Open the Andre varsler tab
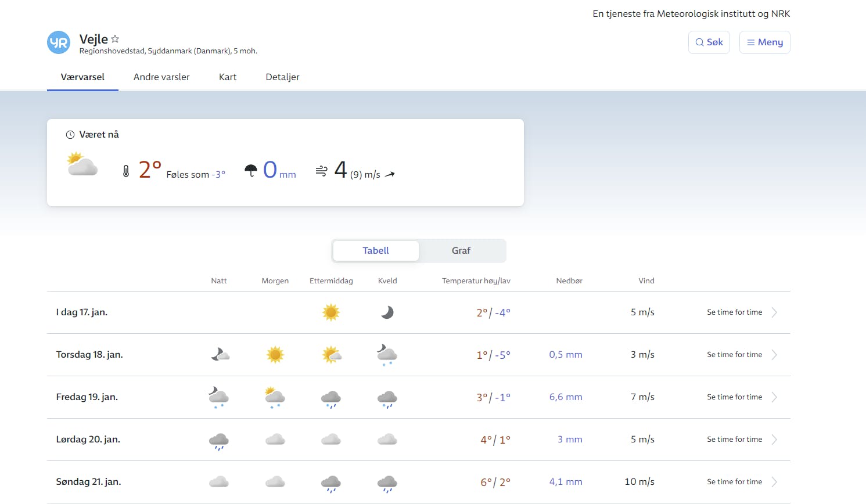Screen dimensions: 866x504 [x=161, y=77]
